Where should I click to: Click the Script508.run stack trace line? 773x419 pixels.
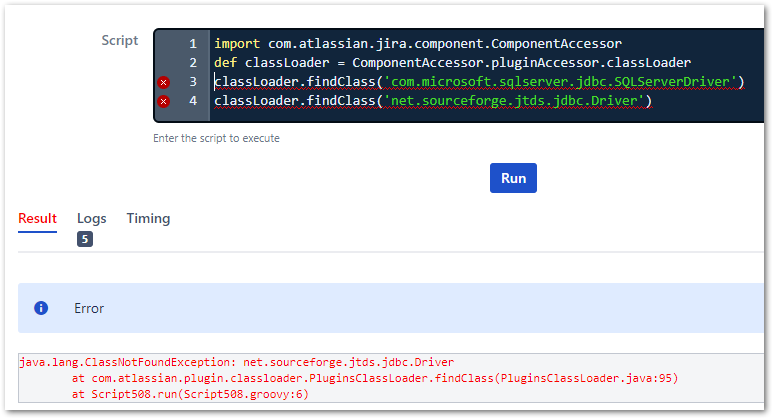coord(190,394)
